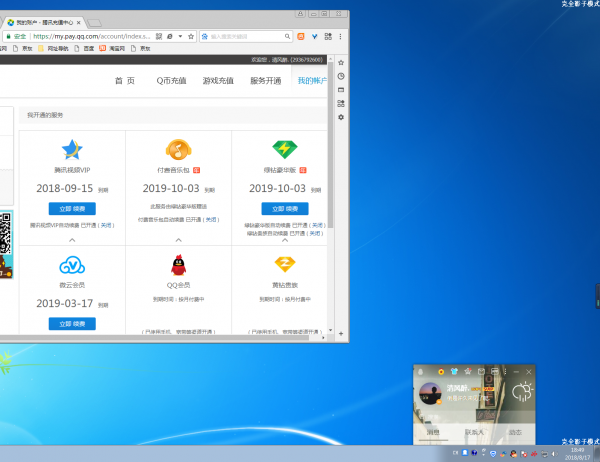Click the weather icon in QQ window
Viewport: 600px width, 462px height.
[x=523, y=392]
